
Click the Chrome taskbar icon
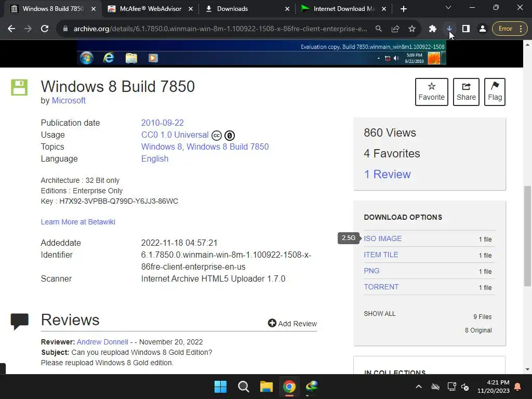point(289,387)
